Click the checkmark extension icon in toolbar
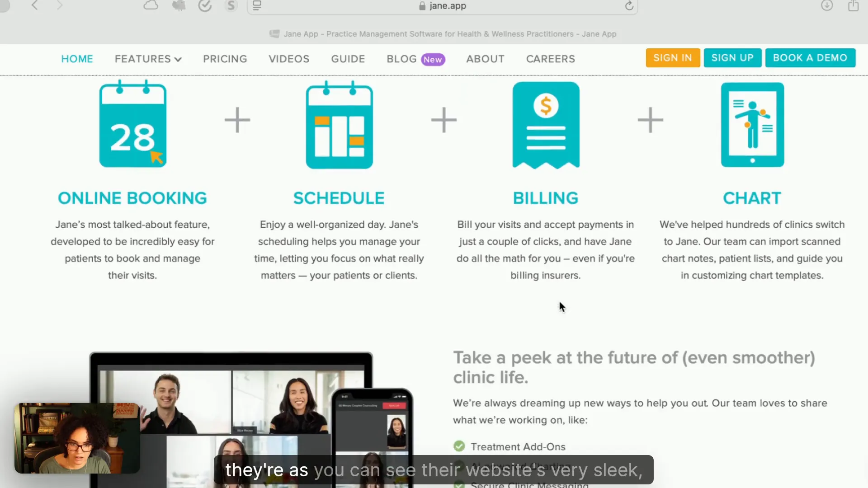 pos(205,5)
